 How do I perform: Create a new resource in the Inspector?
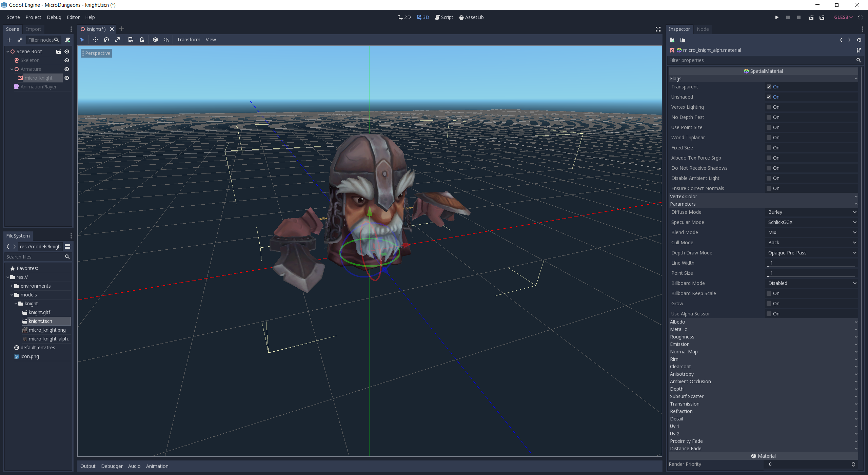tap(672, 40)
